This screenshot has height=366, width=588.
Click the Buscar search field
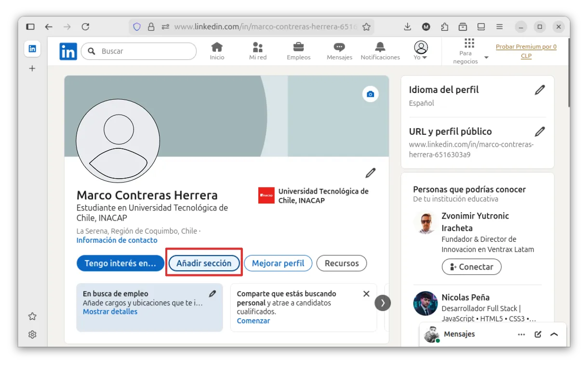click(145, 52)
